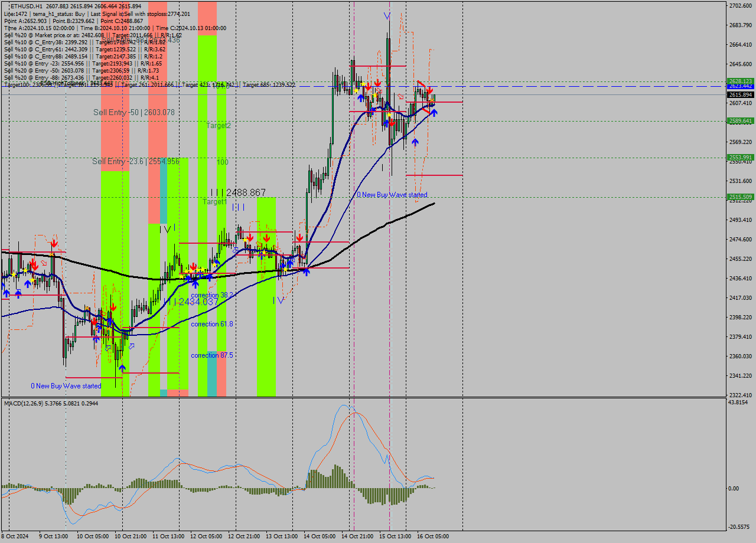Image resolution: width=756 pixels, height=543 pixels.
Task: Click the 2436.410 price axis value
Action: [740, 278]
